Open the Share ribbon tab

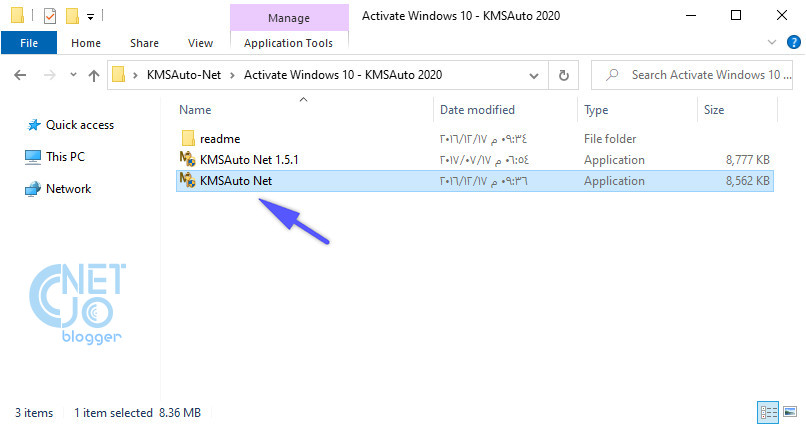point(144,43)
